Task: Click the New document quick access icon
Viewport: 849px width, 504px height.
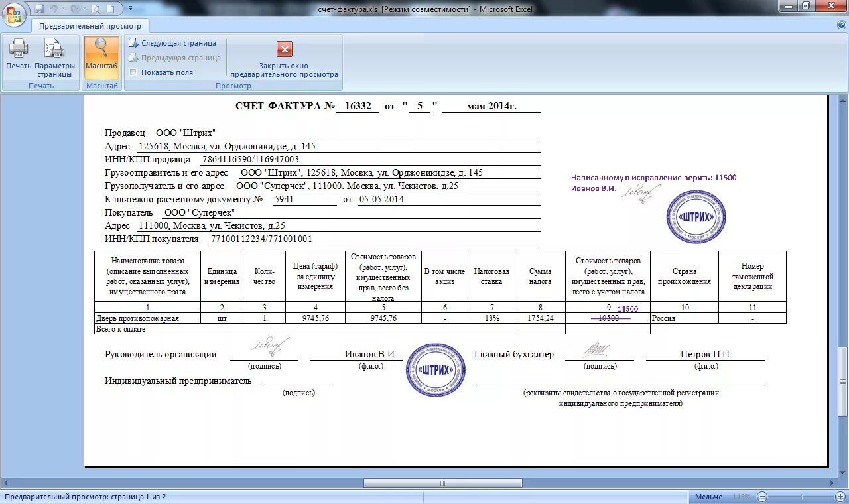Action: tap(110, 9)
